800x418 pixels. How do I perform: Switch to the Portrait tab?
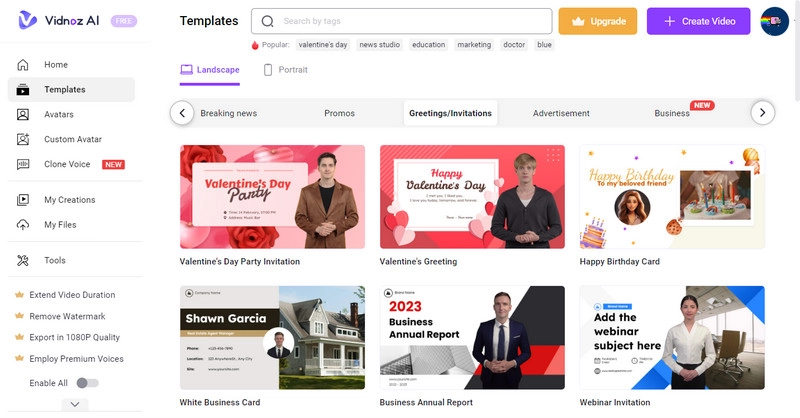pos(285,70)
